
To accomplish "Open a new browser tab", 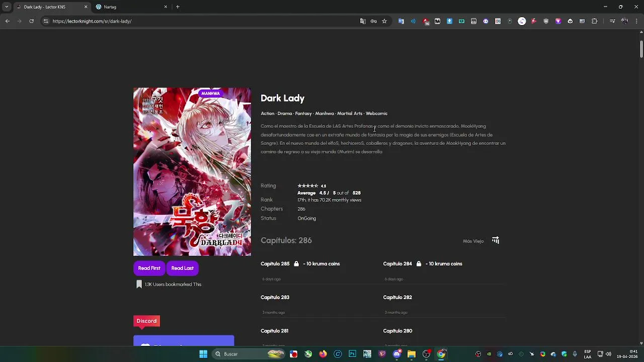I will click(178, 7).
